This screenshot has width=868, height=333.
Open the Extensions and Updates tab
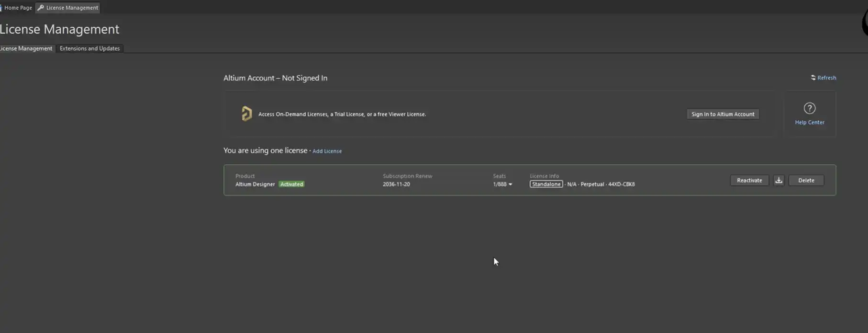point(89,48)
